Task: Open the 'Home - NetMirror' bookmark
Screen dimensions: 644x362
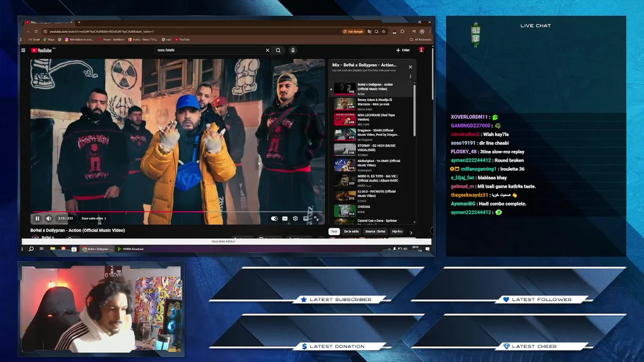Action: coord(112,39)
